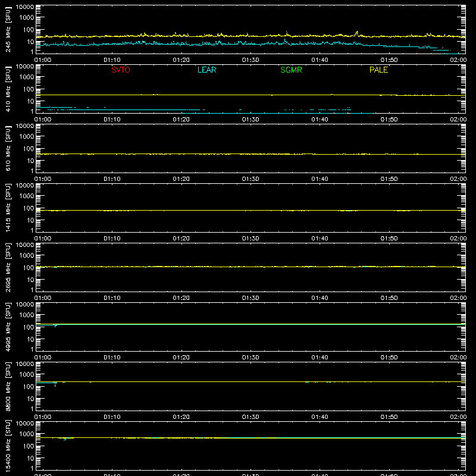
Task: Click 01:30 tick label under 2695 MHz plot
Action: pyautogui.click(x=250, y=298)
